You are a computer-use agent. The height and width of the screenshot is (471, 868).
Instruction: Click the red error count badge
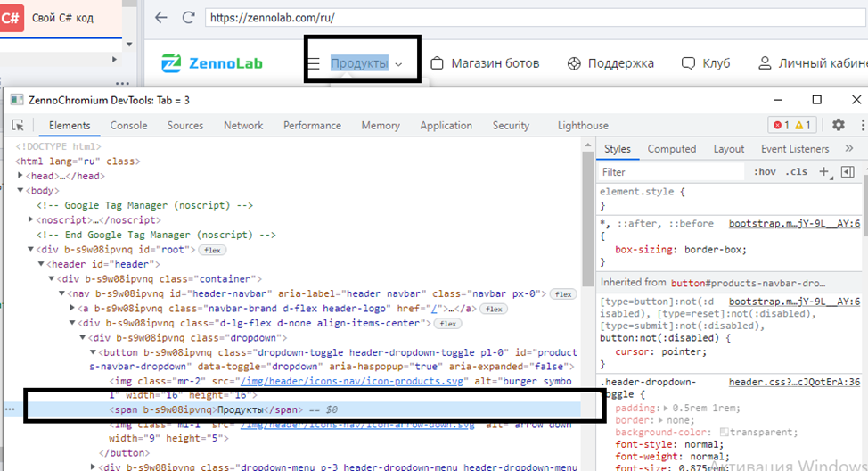click(x=780, y=126)
